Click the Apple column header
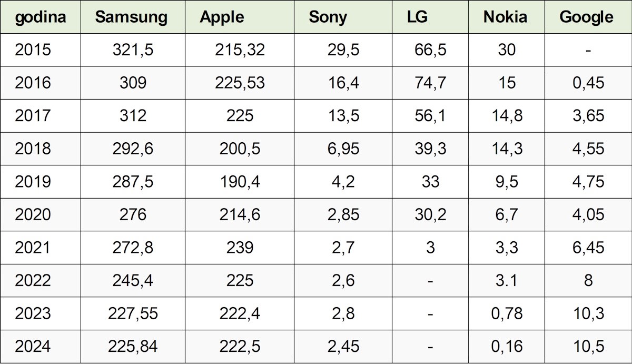The height and width of the screenshot is (364, 632). 222,17
